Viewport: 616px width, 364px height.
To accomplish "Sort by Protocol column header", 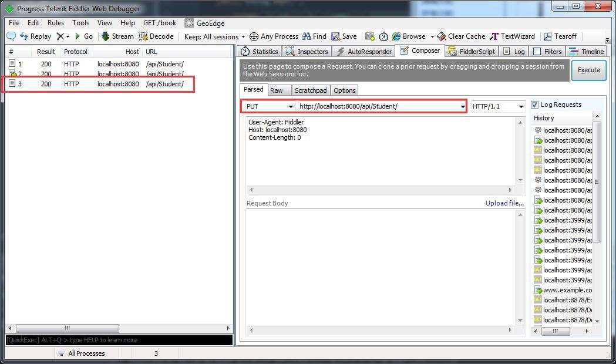I will (75, 52).
